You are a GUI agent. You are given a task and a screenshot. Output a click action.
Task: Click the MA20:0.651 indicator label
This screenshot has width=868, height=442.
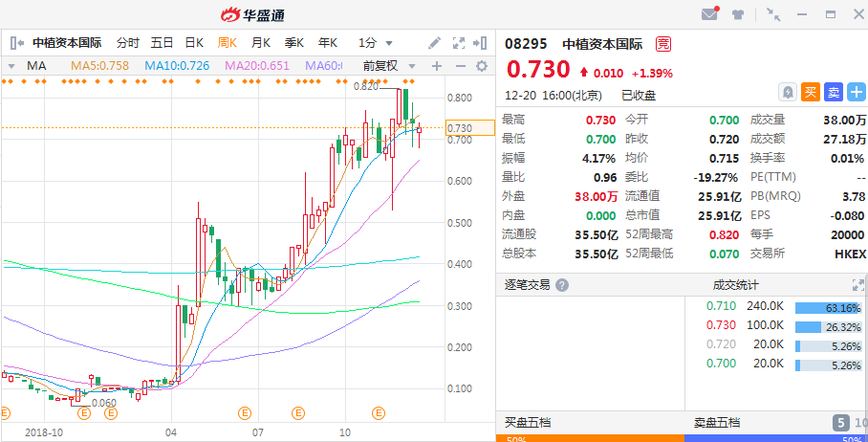tap(257, 66)
